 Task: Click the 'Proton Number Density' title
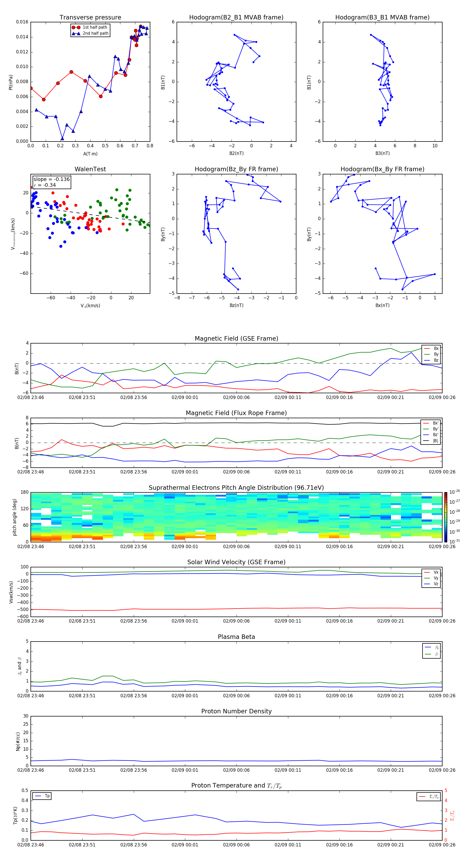(236, 712)
